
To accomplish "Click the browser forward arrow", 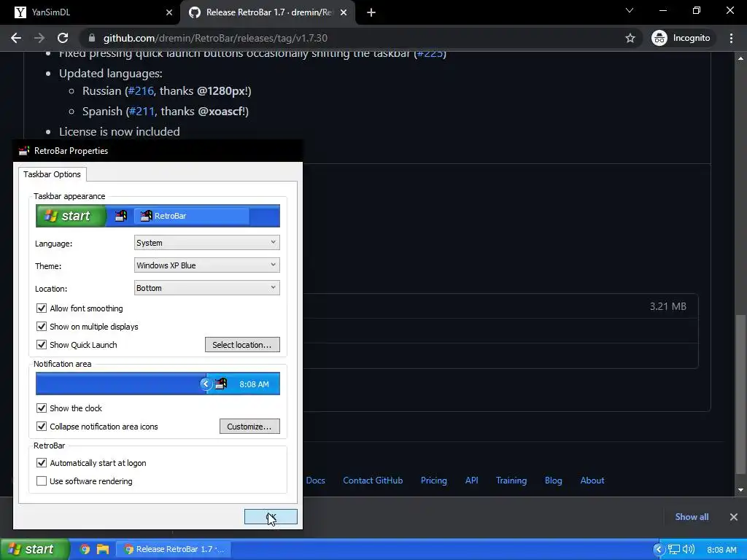I will tap(39, 38).
